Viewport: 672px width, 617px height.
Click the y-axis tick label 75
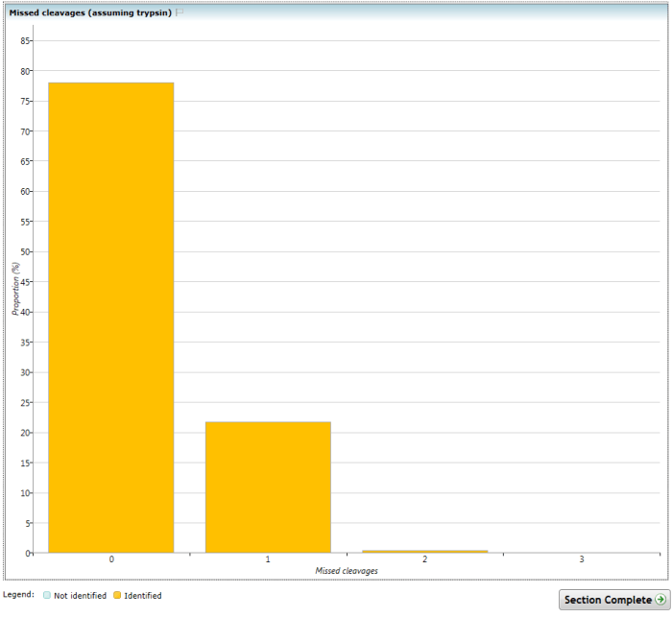click(25, 102)
